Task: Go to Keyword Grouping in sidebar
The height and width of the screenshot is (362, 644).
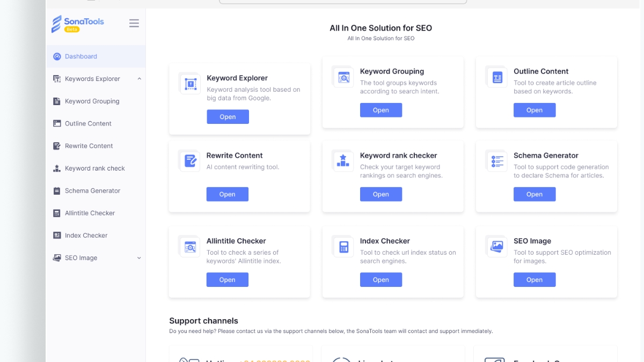Action: click(x=92, y=101)
